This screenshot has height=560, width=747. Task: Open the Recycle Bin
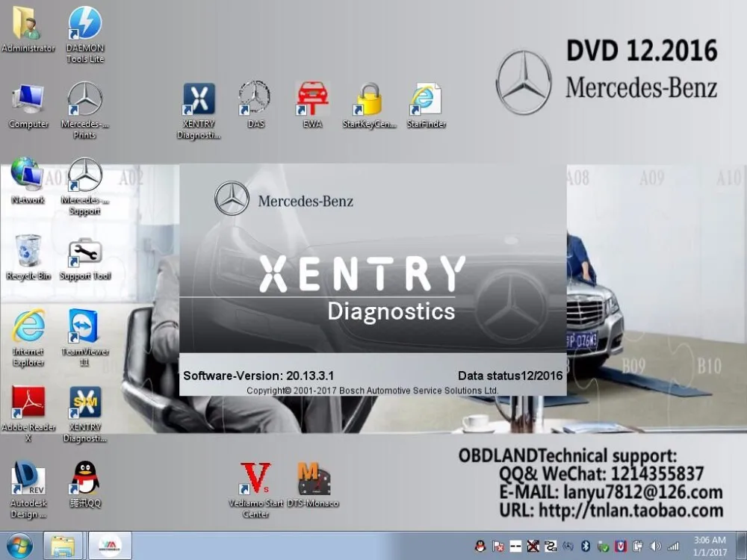coord(28,257)
